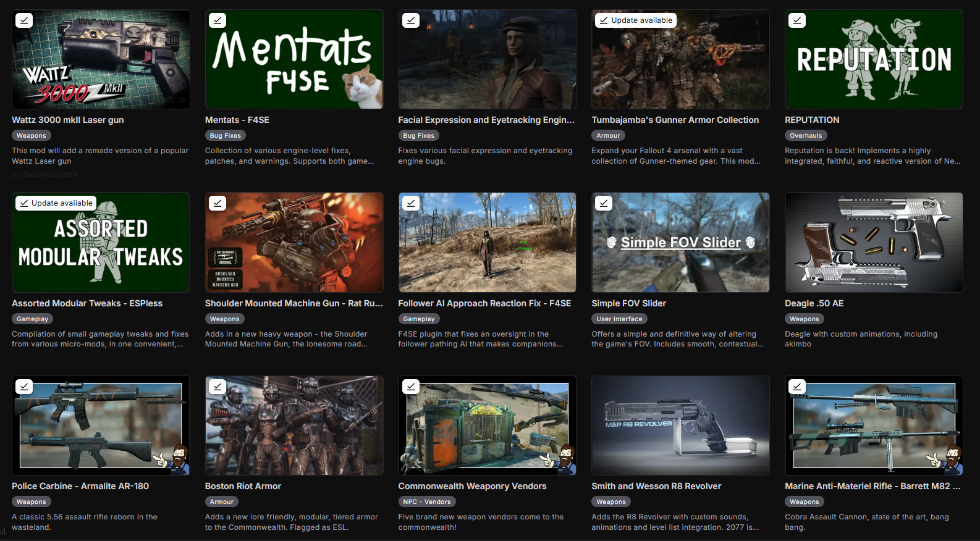Click checkmark icon on Boston Riot Armor card
980x541 pixels.
point(218,387)
